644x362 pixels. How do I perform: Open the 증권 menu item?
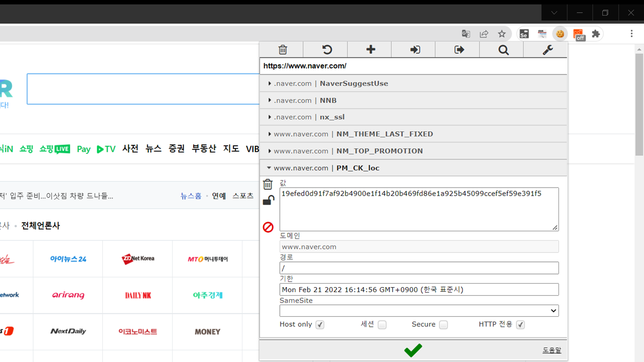177,149
